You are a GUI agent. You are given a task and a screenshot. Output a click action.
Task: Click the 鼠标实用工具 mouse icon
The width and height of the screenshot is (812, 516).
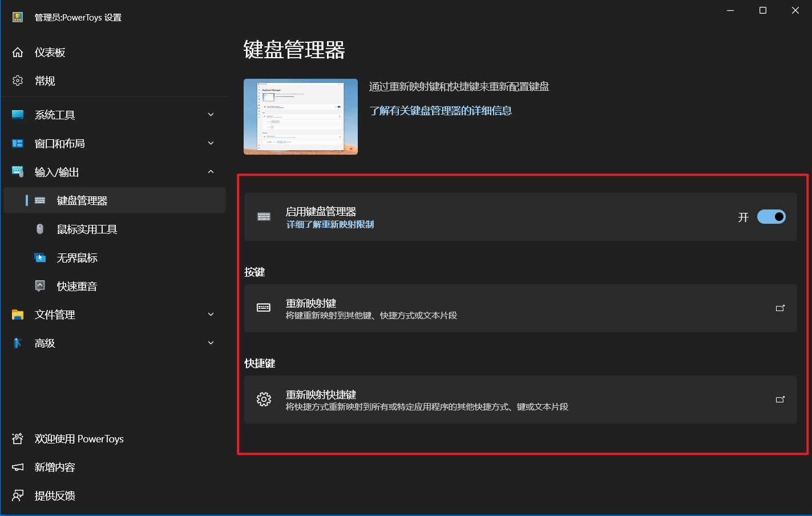[40, 229]
